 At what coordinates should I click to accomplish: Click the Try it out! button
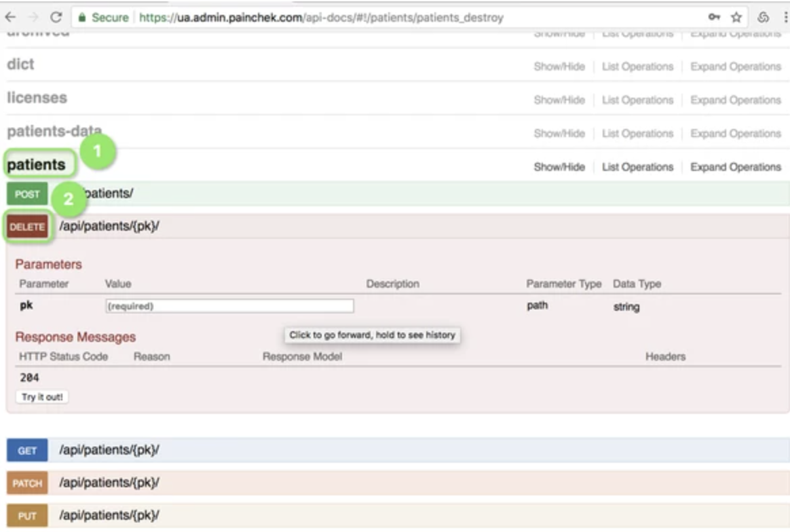(42, 397)
